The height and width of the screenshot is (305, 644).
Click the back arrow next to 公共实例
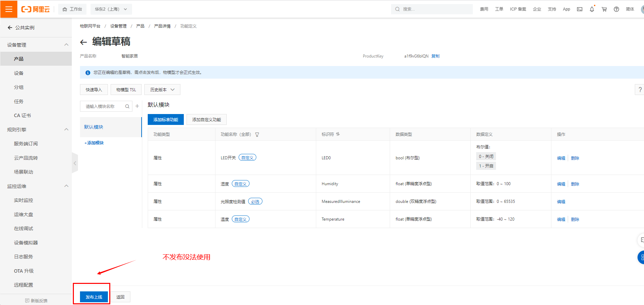10,28
